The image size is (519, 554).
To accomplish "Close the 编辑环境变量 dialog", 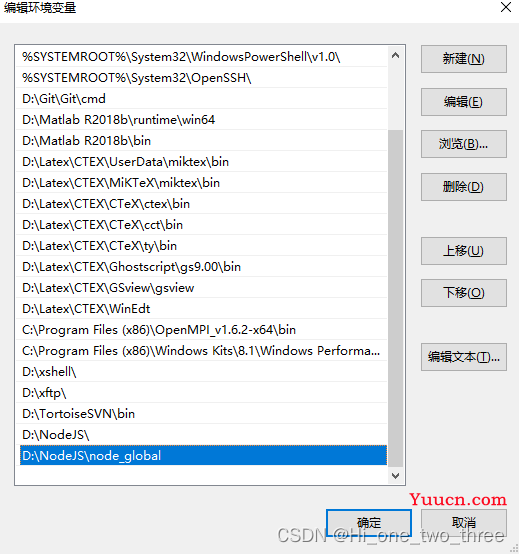I will 506,7.
